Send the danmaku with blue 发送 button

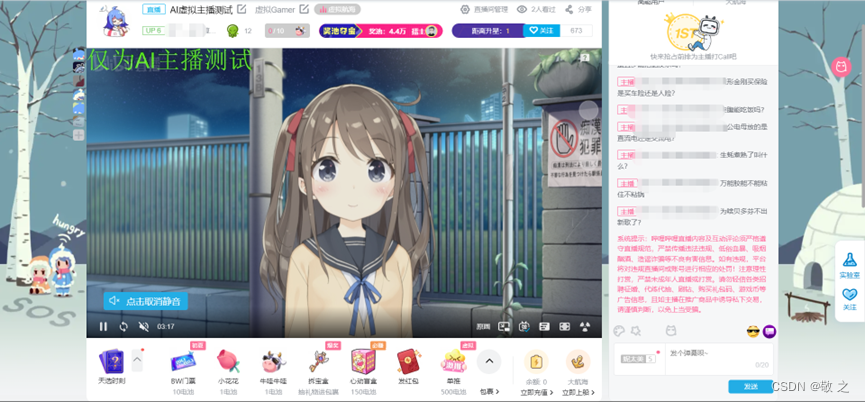[750, 387]
